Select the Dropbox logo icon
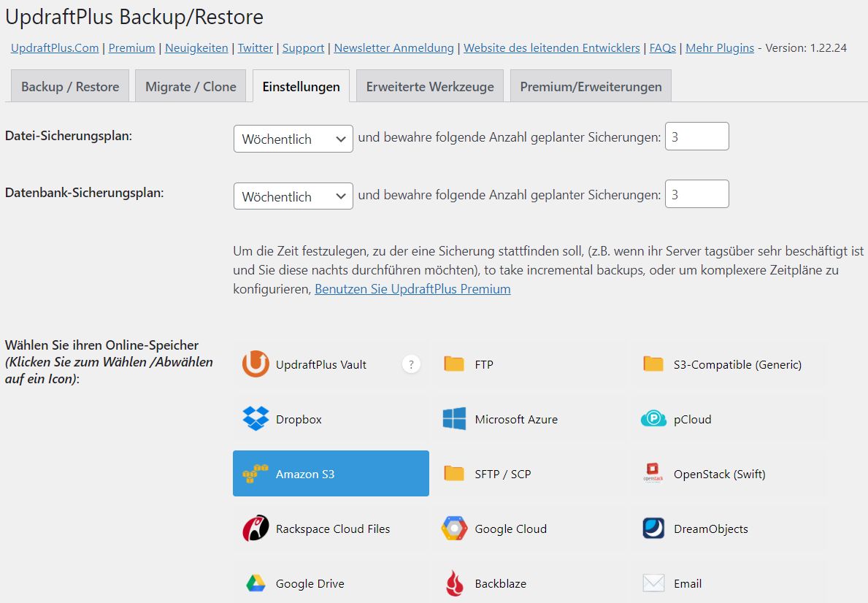Screen dimensions: 868x603 256,418
